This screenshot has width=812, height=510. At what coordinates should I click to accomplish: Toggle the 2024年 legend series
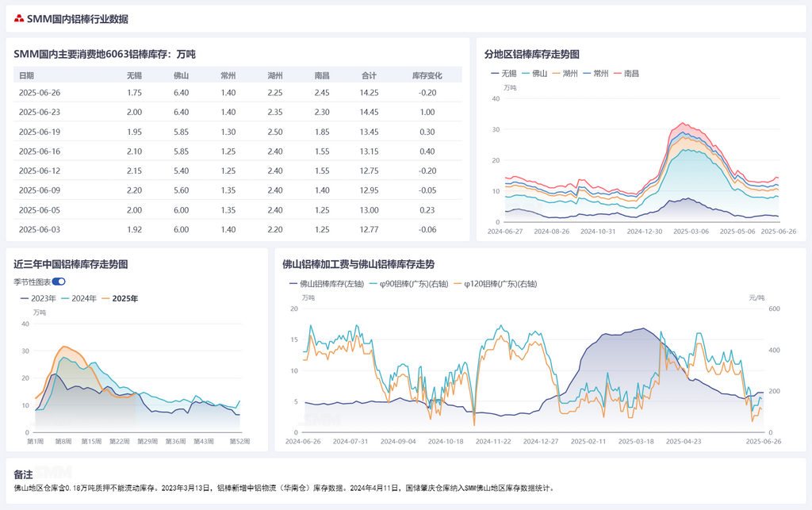(79, 298)
